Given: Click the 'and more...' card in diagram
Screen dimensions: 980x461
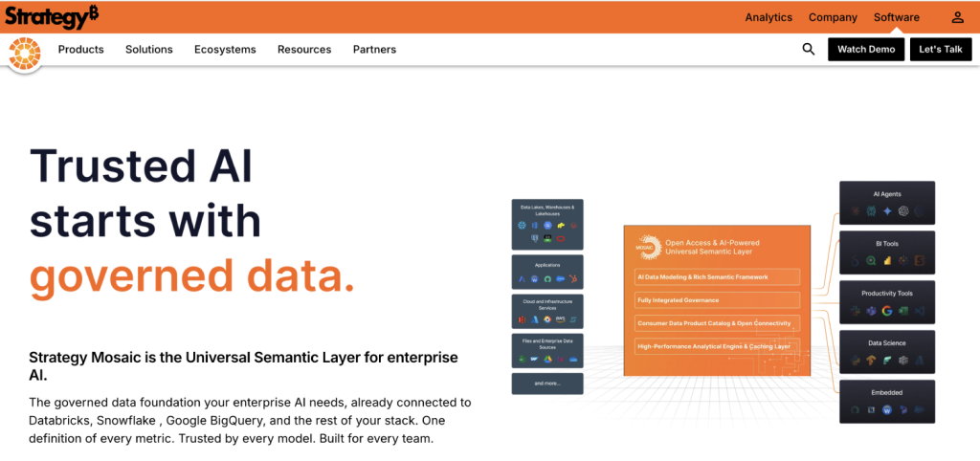Looking at the screenshot, I should tap(547, 384).
